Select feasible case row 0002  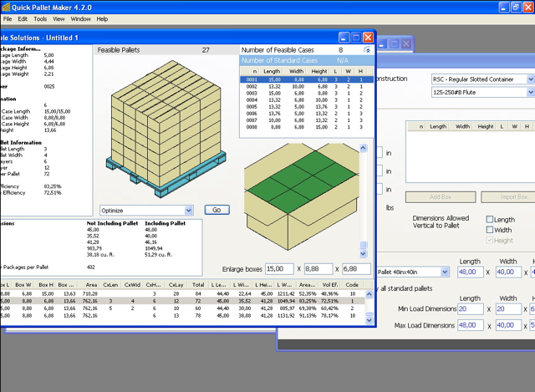tap(307, 86)
